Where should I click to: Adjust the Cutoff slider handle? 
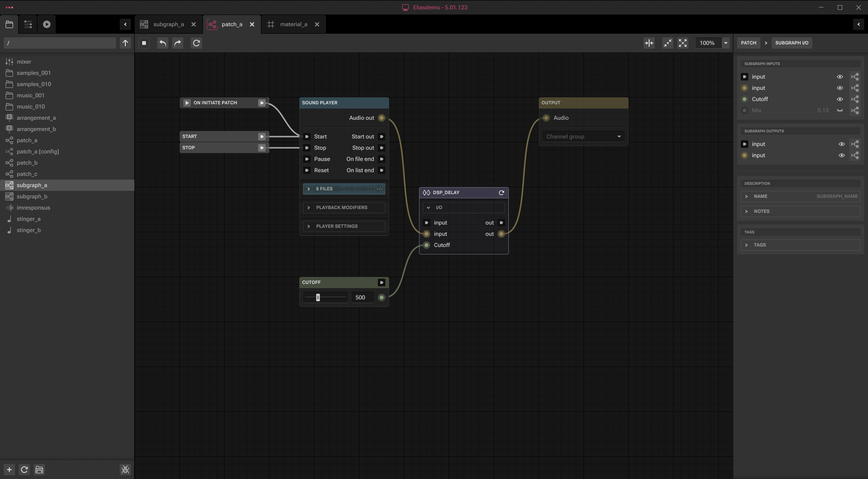pos(318,298)
